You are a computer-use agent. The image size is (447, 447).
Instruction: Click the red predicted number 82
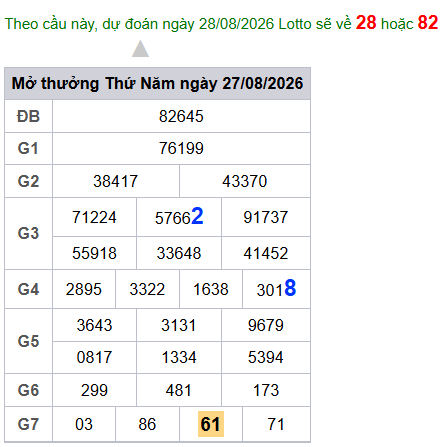click(x=428, y=23)
